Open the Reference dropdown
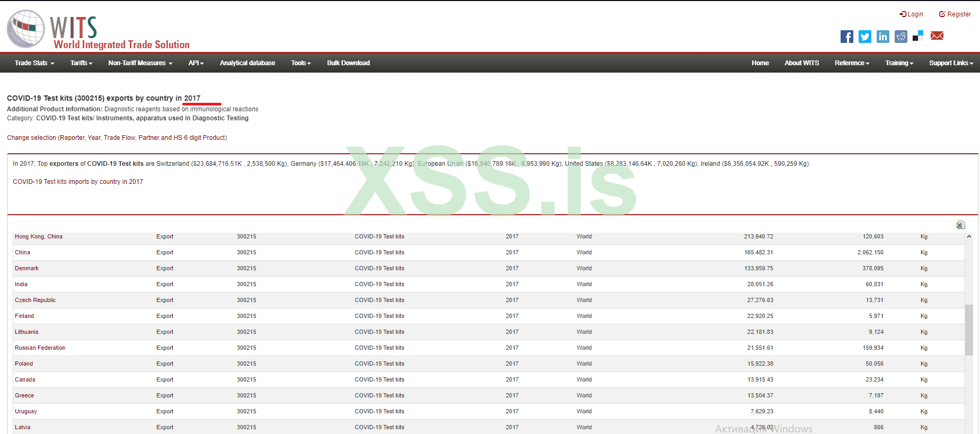The image size is (980, 434). point(852,63)
